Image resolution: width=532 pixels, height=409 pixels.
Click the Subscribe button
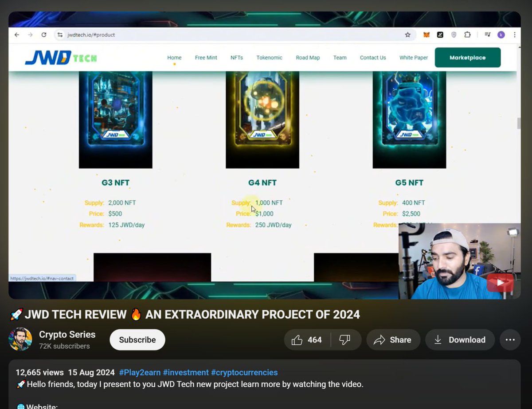[137, 340]
